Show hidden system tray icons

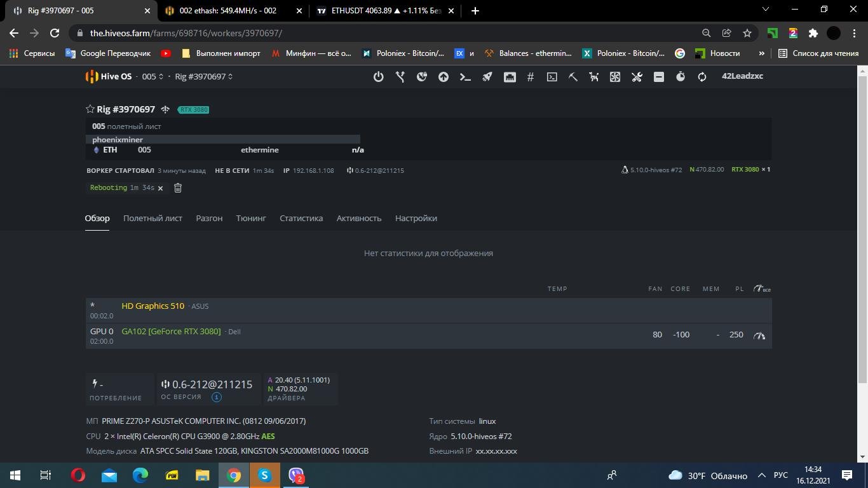click(x=761, y=475)
